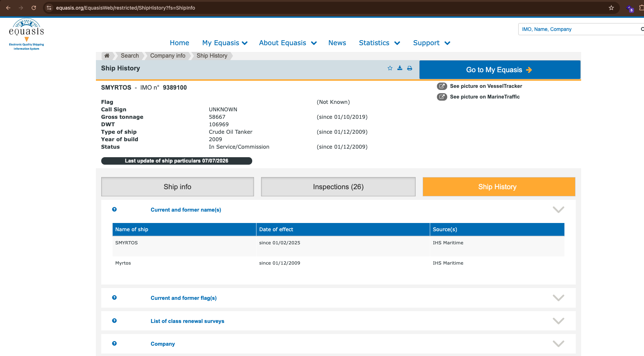Expand List of class renewal surveys chevron
This screenshot has height=356, width=644.
click(x=558, y=321)
